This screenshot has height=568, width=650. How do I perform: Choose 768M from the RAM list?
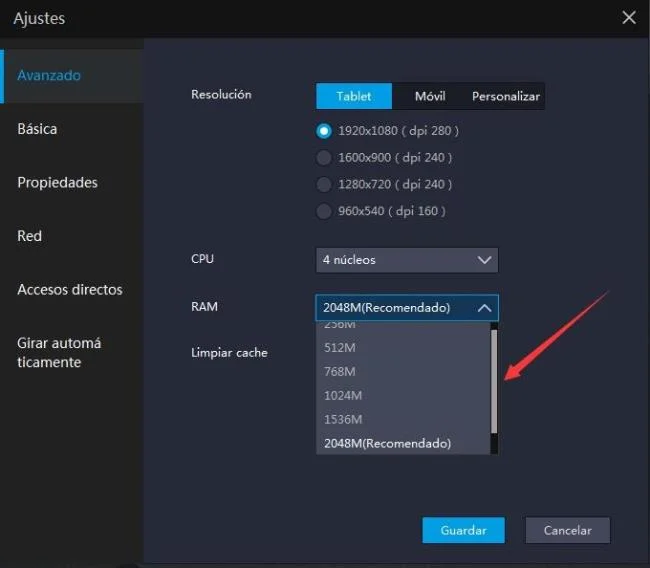tap(403, 371)
